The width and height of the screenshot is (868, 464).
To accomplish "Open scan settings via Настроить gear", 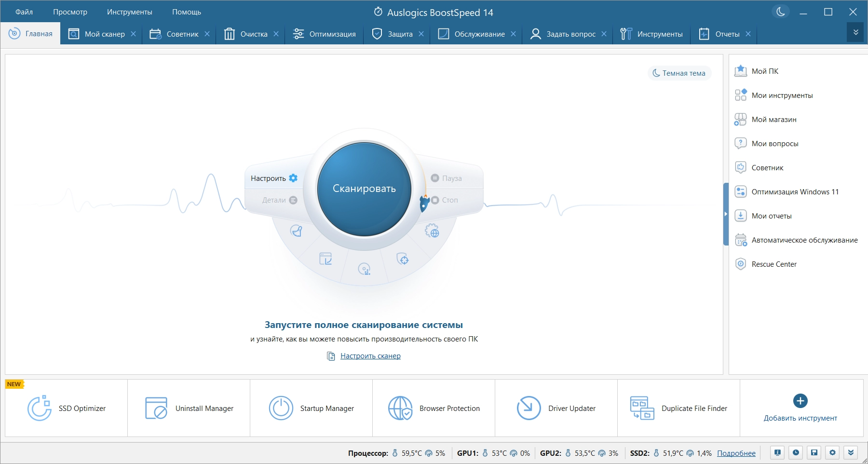I will point(274,178).
